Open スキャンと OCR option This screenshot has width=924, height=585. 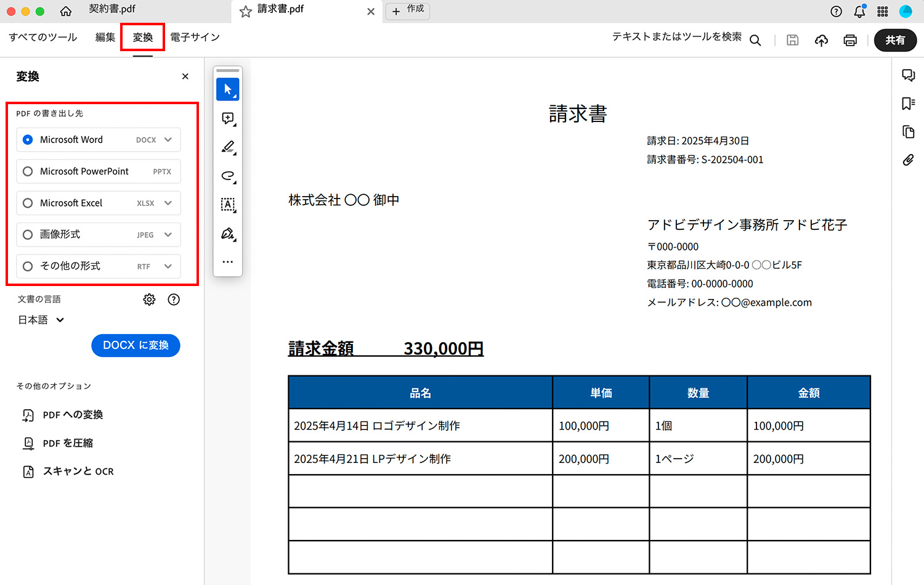point(68,472)
